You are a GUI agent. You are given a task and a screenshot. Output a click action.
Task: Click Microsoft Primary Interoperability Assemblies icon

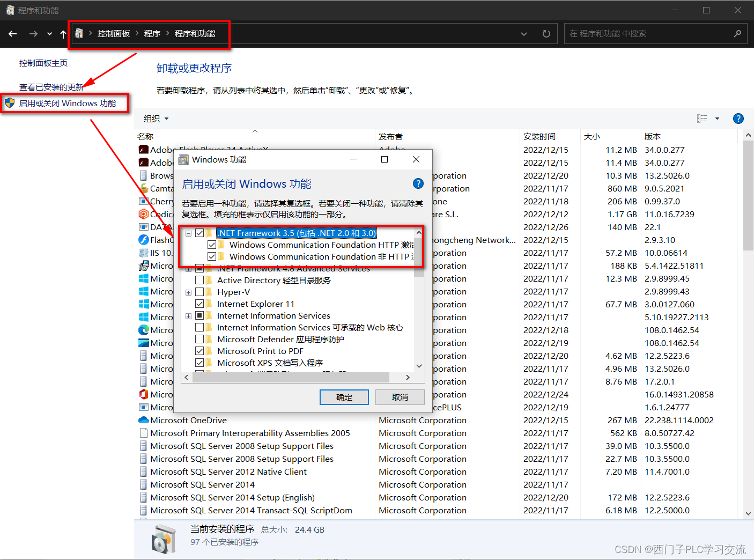coord(143,433)
